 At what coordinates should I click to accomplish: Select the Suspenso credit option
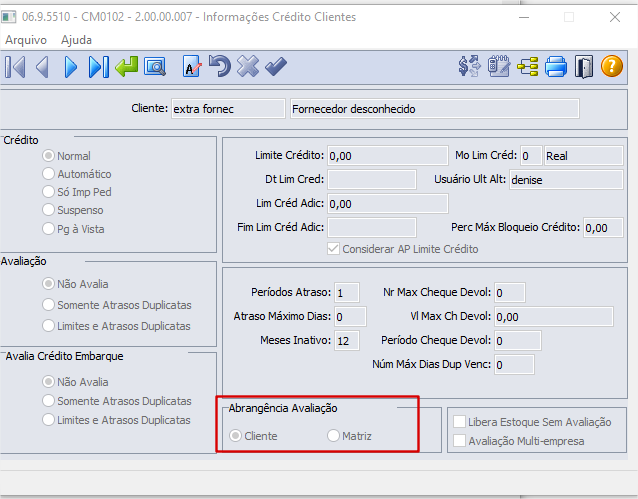tap(73, 210)
